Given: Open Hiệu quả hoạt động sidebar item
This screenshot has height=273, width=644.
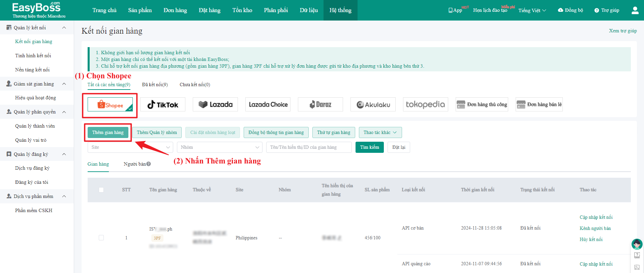Looking at the screenshot, I should tap(35, 98).
